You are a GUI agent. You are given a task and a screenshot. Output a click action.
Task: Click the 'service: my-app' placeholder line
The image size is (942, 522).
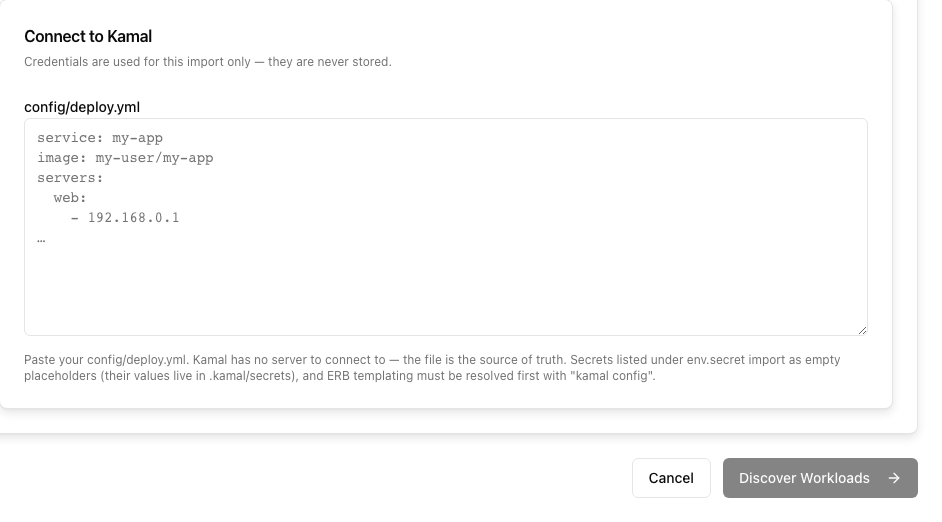(x=100, y=138)
